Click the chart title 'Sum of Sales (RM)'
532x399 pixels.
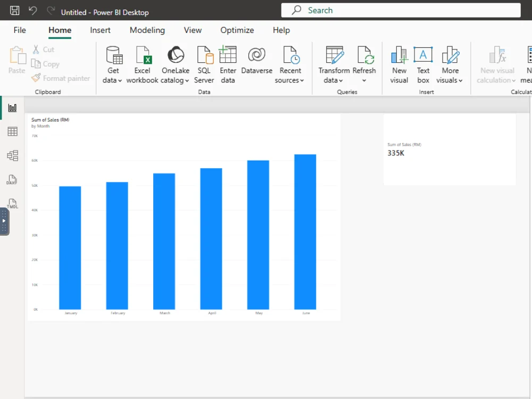[50, 120]
